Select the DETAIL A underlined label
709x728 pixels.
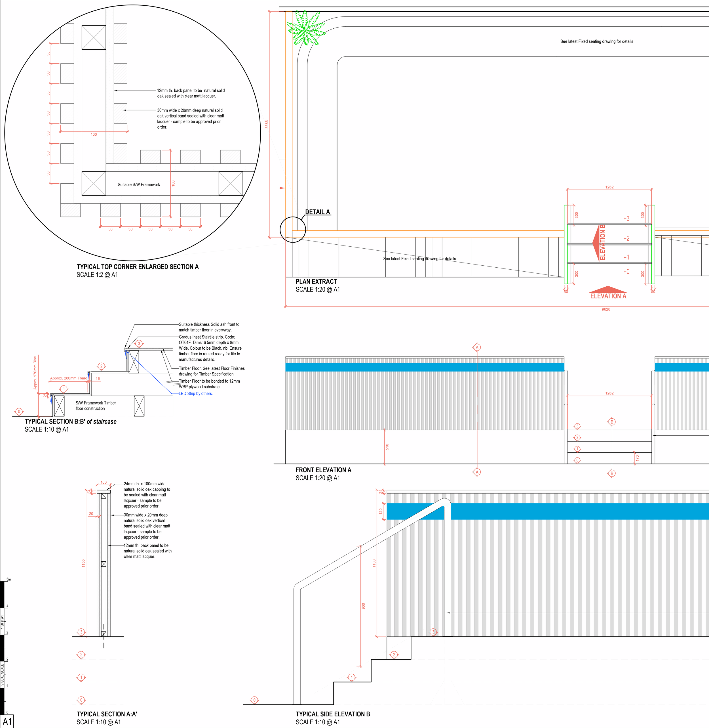[x=318, y=212]
